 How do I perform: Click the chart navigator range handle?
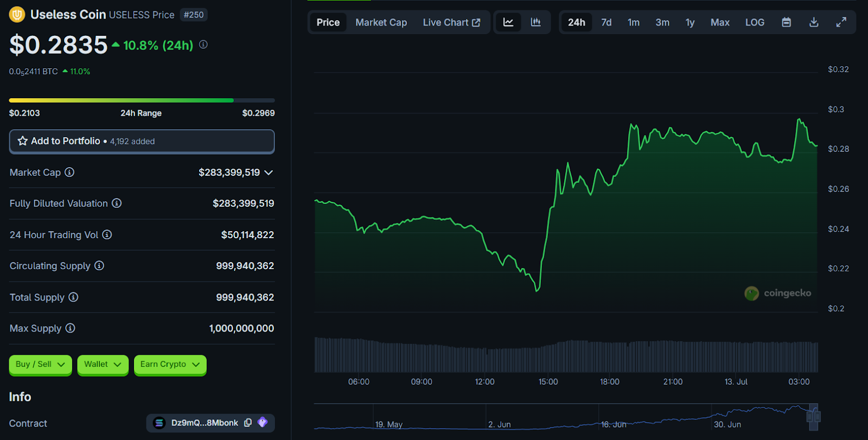pyautogui.click(x=813, y=417)
